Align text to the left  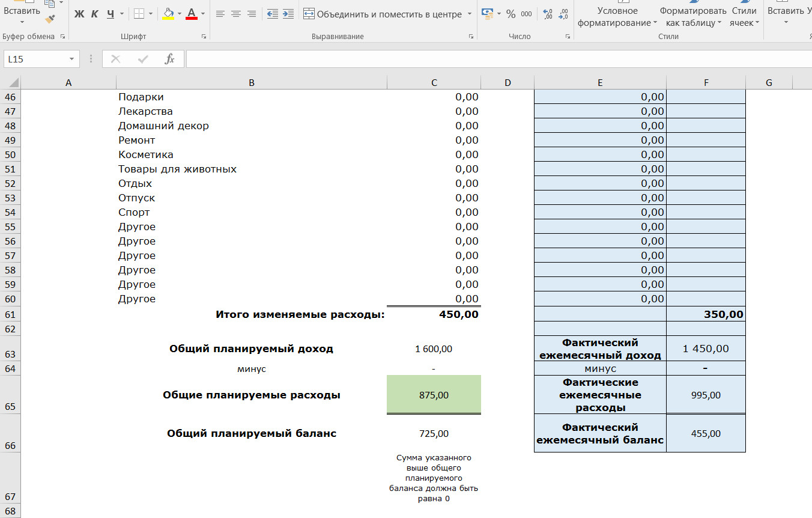click(x=220, y=14)
